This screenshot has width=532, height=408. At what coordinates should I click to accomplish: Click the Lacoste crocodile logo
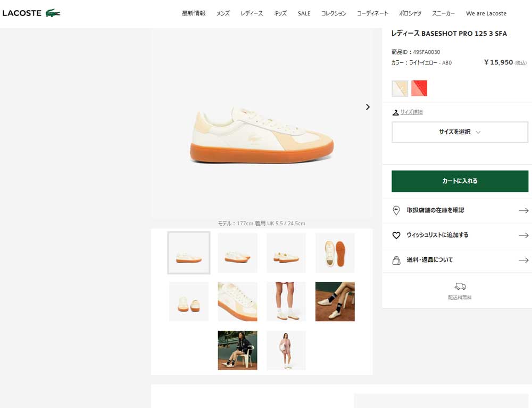[53, 13]
